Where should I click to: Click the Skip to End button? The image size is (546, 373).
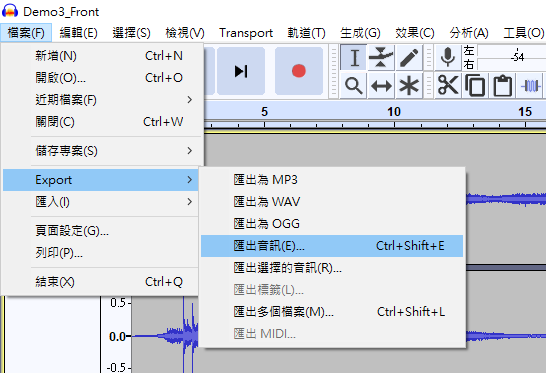click(241, 71)
